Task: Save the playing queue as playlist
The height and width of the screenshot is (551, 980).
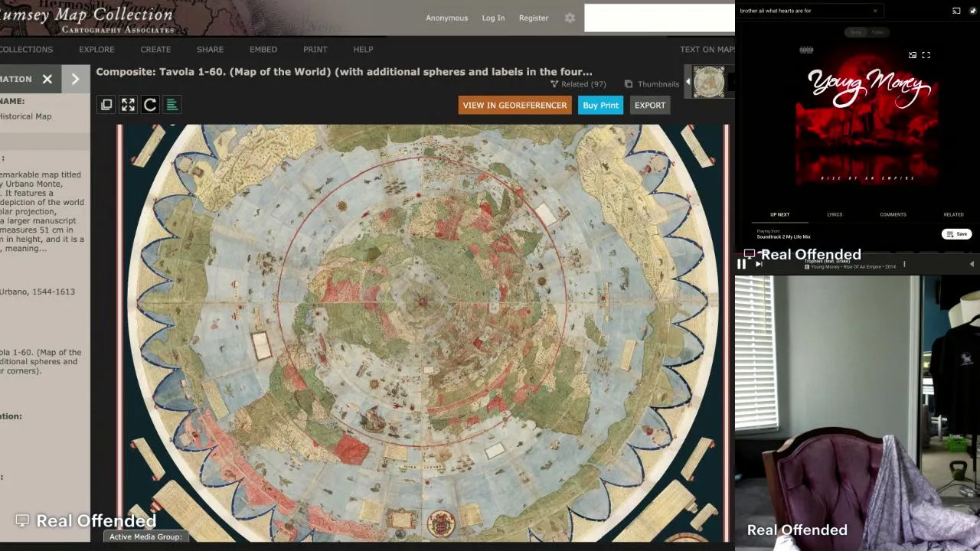Action: [957, 234]
